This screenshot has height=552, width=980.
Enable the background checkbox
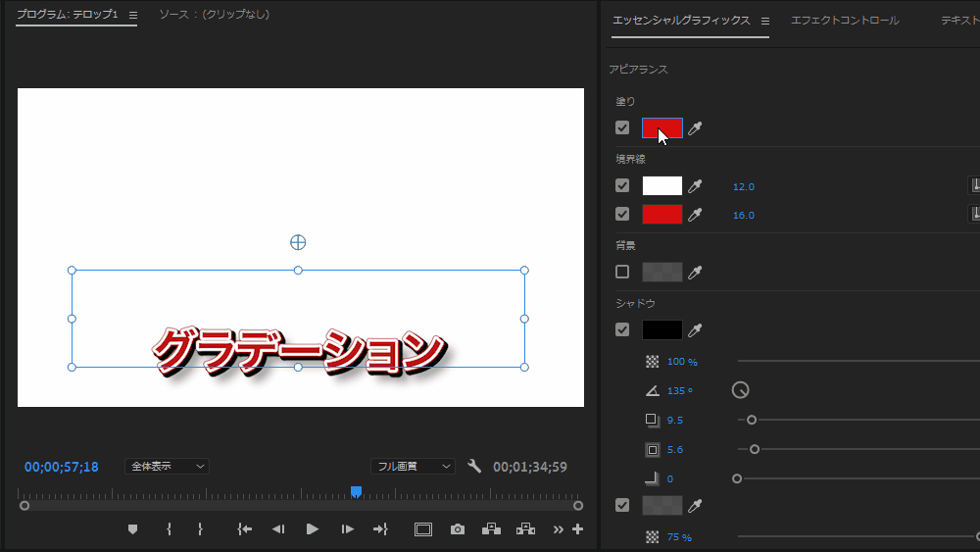tap(622, 272)
